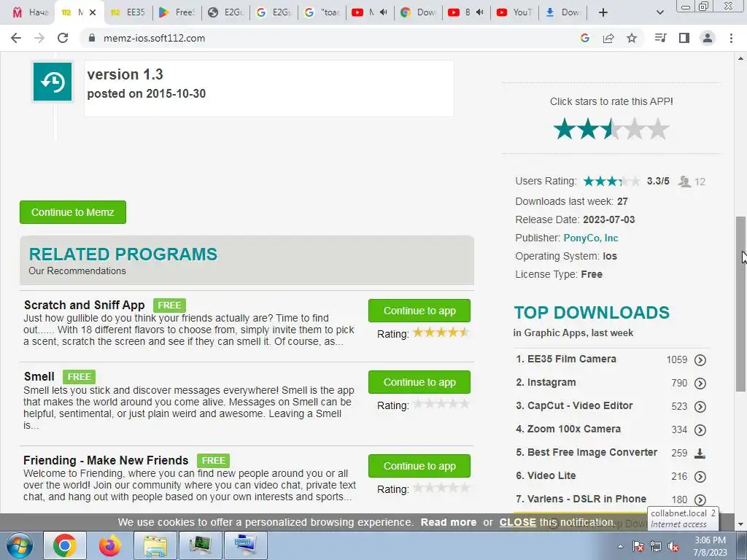
Task: Click the address bar URL memz-ios.soft112.com
Action: [x=154, y=38]
